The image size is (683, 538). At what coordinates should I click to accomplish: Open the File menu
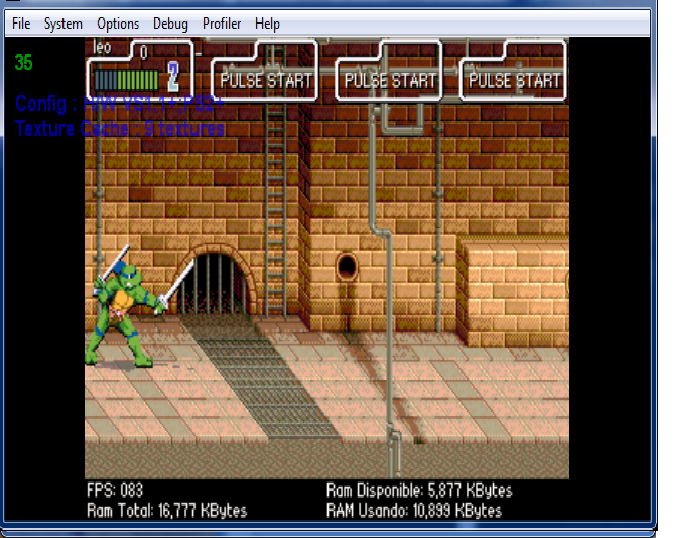pyautogui.click(x=21, y=24)
